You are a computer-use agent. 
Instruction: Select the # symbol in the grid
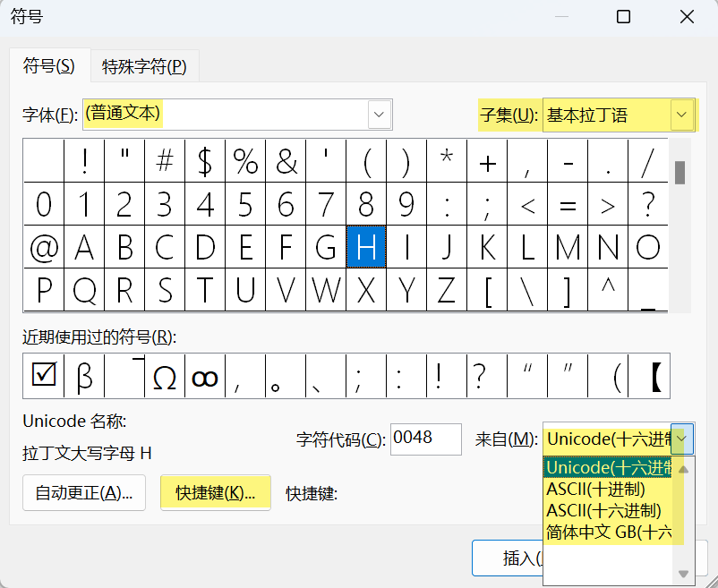click(165, 160)
